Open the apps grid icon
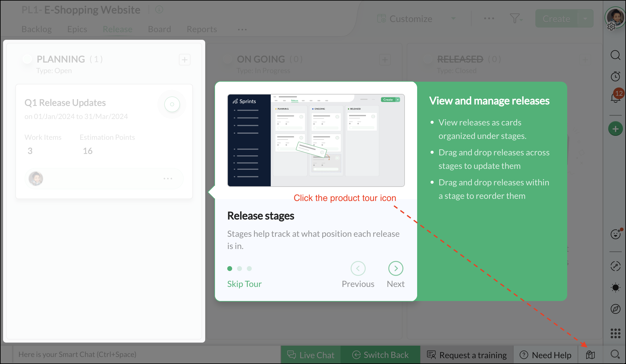This screenshot has height=364, width=626. click(615, 333)
